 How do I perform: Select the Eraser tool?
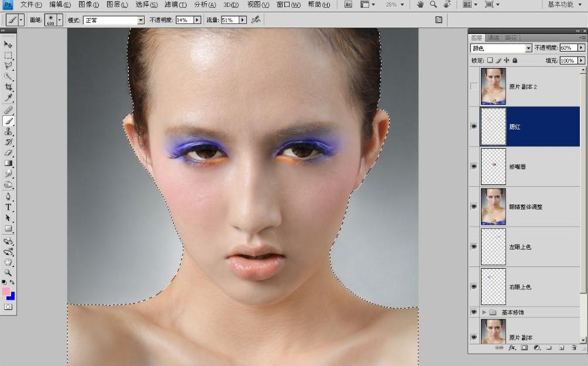click(8, 153)
